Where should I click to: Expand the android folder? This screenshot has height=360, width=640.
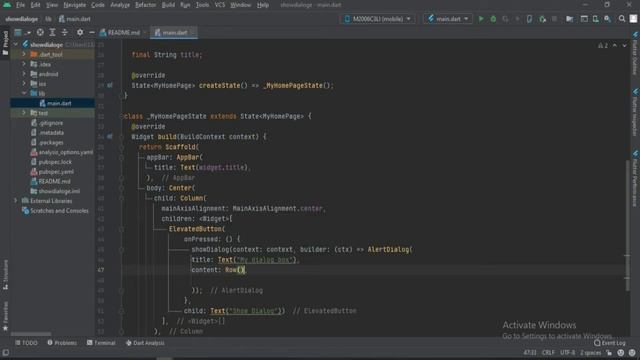point(24,74)
